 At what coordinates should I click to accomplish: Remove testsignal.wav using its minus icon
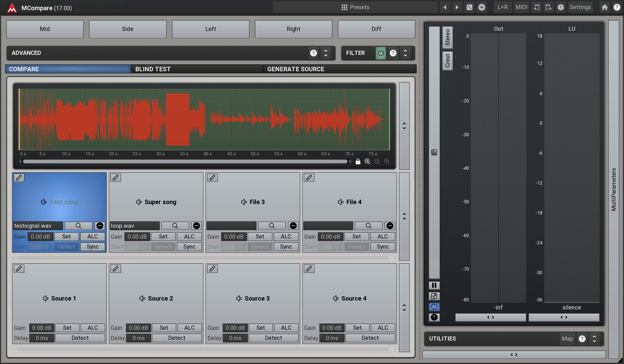coord(100,226)
